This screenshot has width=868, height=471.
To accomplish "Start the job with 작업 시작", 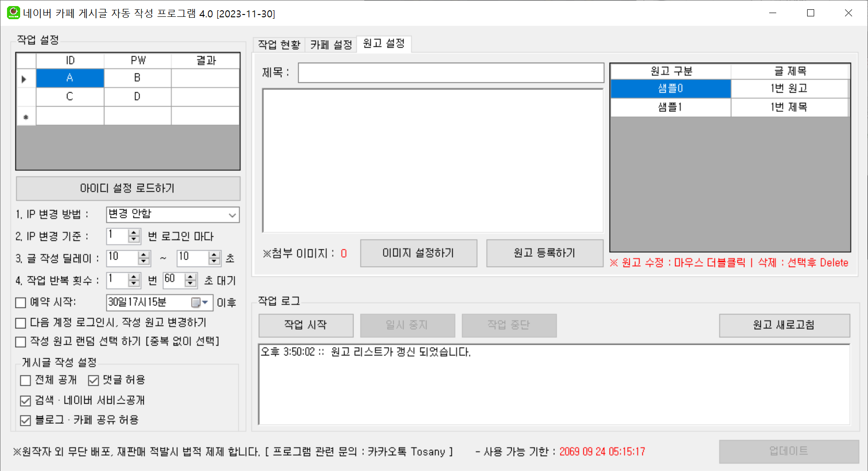I will click(x=306, y=325).
